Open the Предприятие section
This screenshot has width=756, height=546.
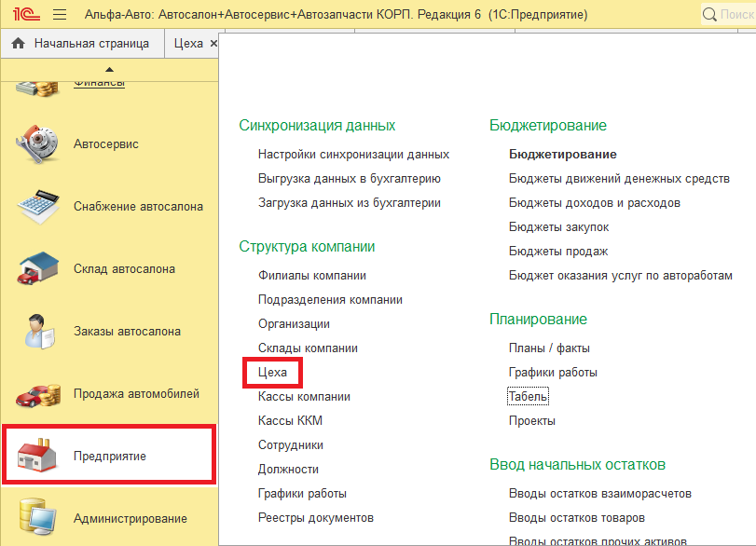pyautogui.click(x=109, y=456)
